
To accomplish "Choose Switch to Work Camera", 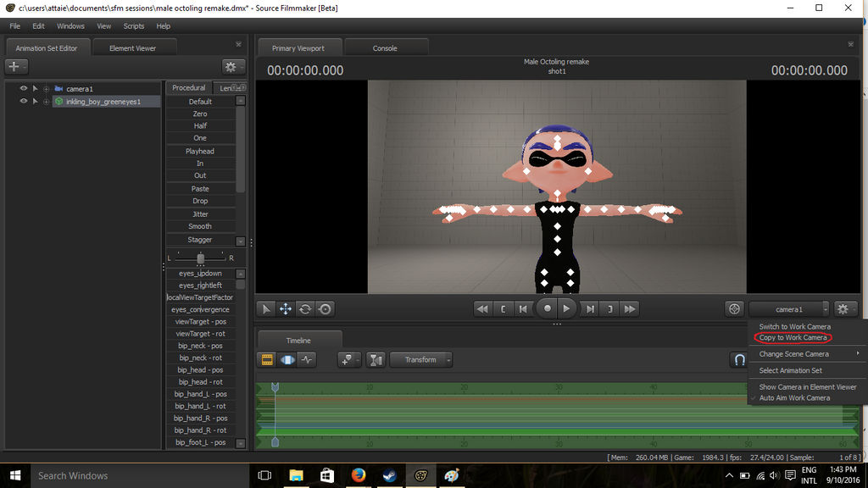I will (x=794, y=326).
